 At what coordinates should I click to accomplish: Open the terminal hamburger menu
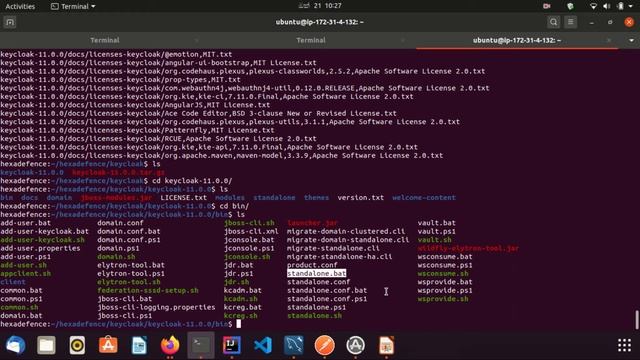(571, 22)
